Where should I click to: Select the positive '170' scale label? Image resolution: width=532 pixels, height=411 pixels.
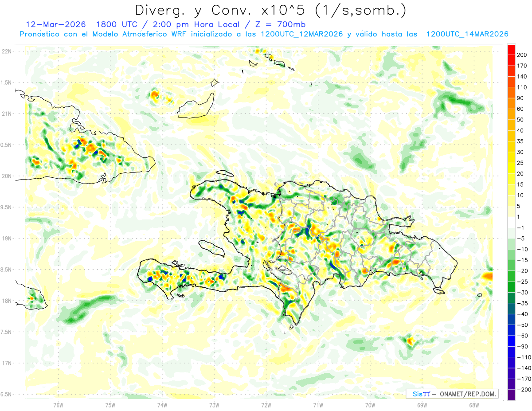click(x=522, y=66)
